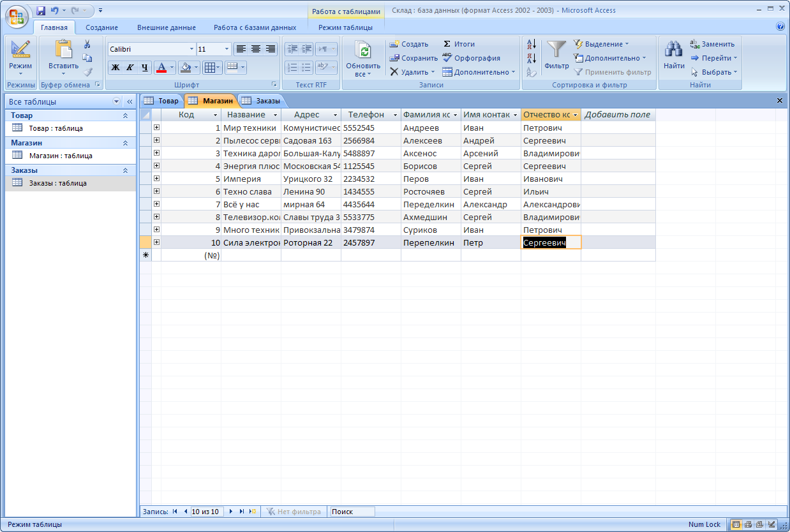Click the Сохранить record button

pos(414,58)
